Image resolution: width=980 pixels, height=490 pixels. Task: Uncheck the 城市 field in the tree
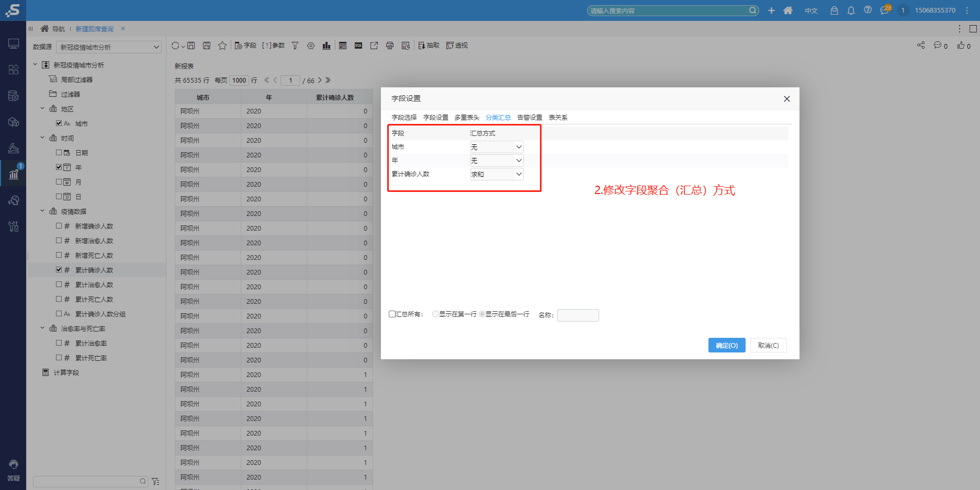[59, 123]
